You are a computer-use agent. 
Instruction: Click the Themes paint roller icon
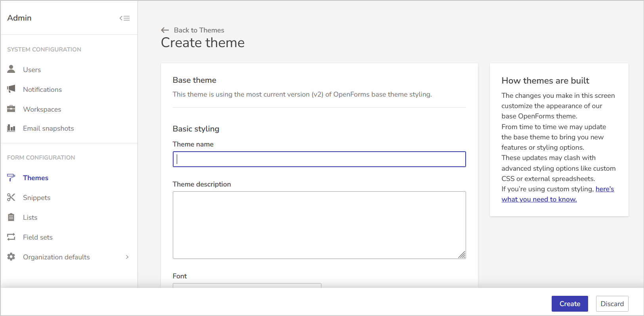pos(11,178)
